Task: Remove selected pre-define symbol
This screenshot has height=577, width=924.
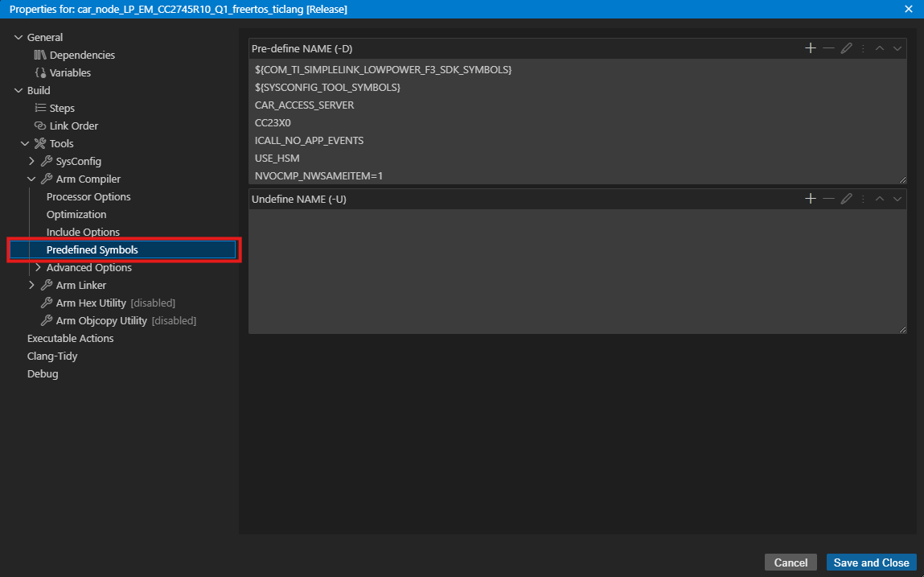Action: coord(828,47)
